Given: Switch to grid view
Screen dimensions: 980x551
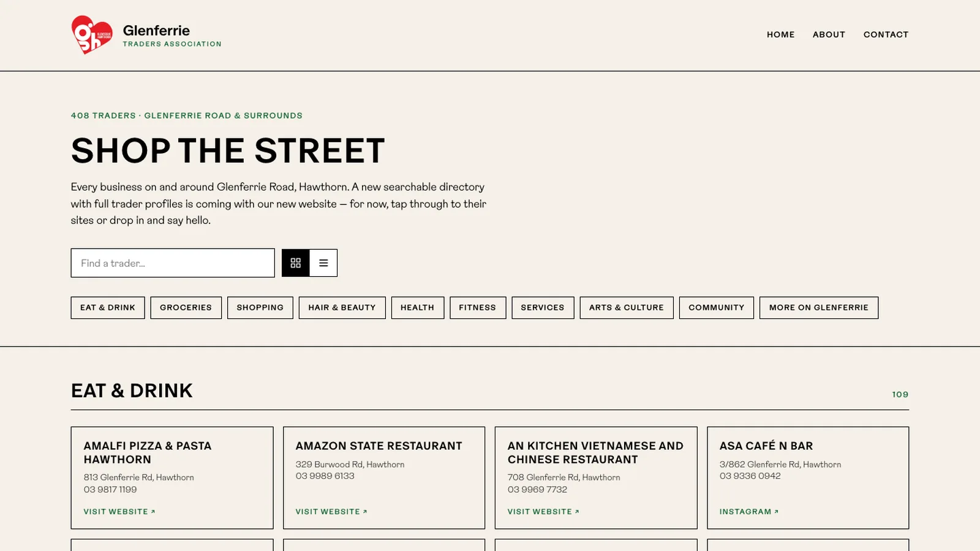Looking at the screenshot, I should [296, 263].
